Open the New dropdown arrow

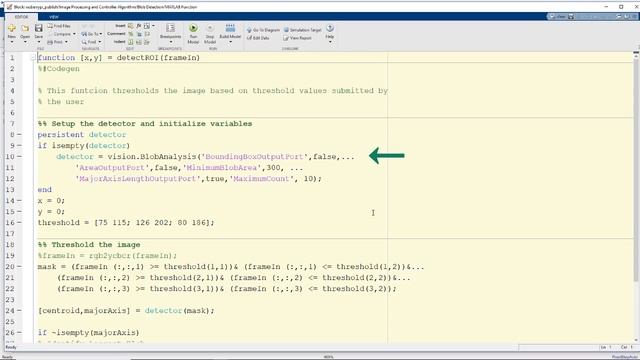click(x=12, y=42)
